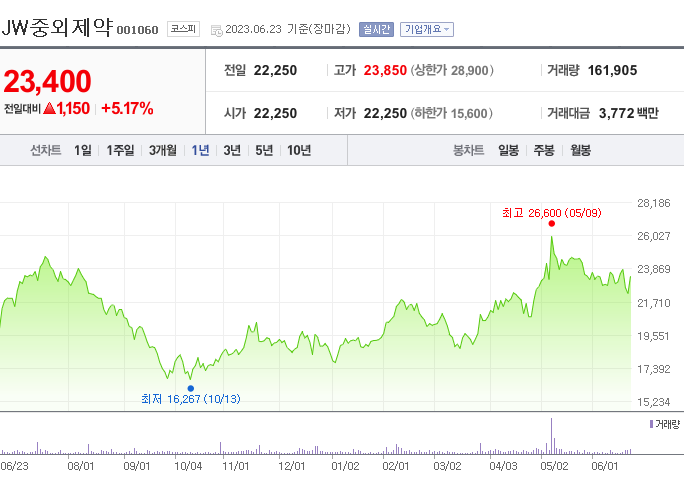684x486 pixels.
Task: Select the 3개월 line chart tab
Action: pyautogui.click(x=163, y=150)
